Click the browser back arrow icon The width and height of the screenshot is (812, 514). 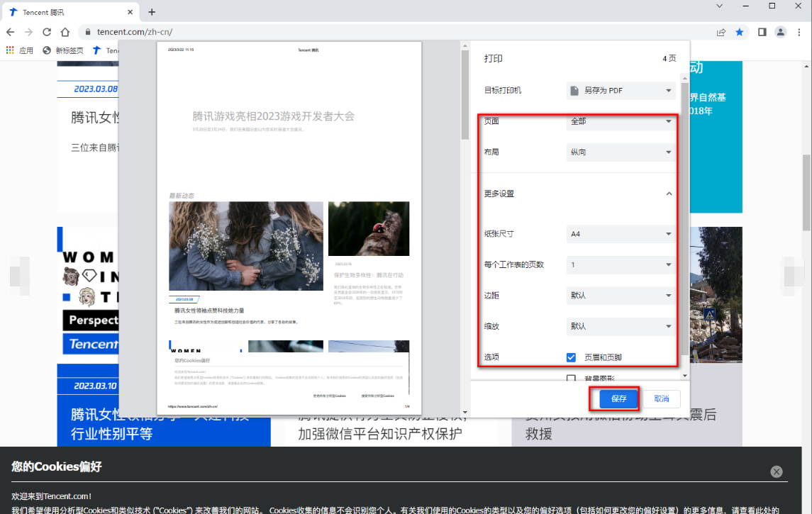(x=10, y=32)
